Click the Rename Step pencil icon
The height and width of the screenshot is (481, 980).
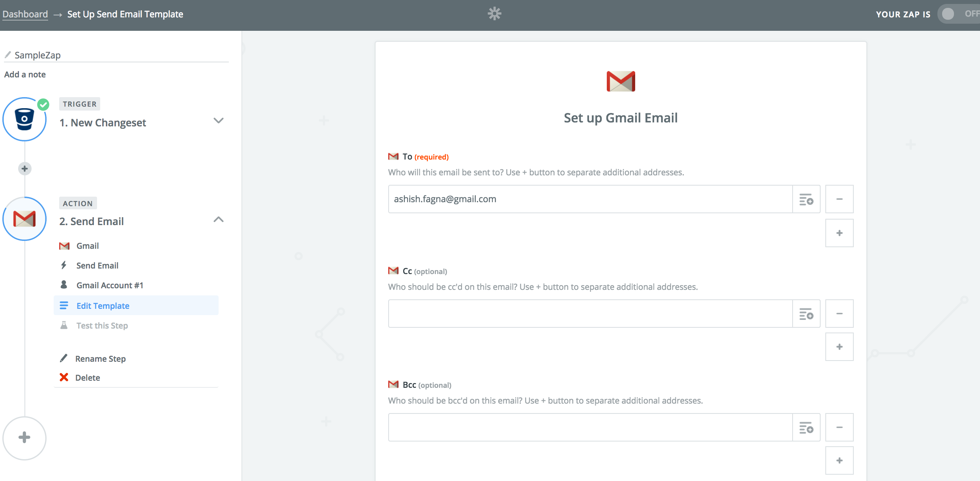coord(64,358)
